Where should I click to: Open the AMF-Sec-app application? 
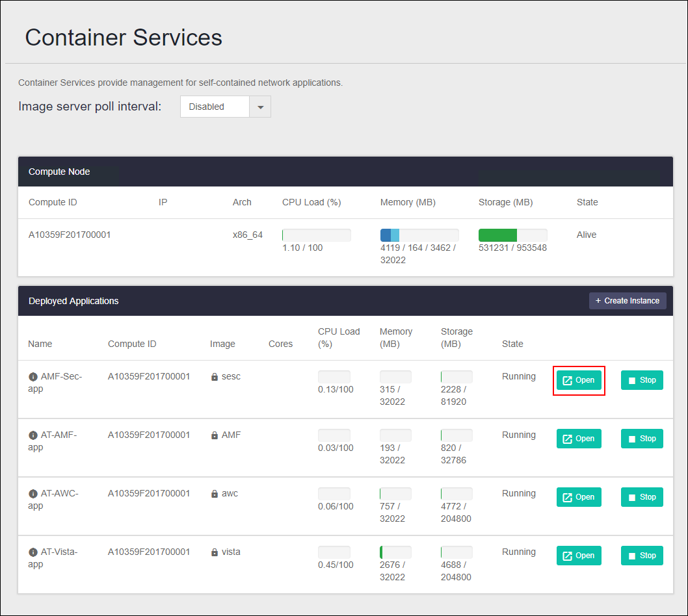tap(579, 380)
